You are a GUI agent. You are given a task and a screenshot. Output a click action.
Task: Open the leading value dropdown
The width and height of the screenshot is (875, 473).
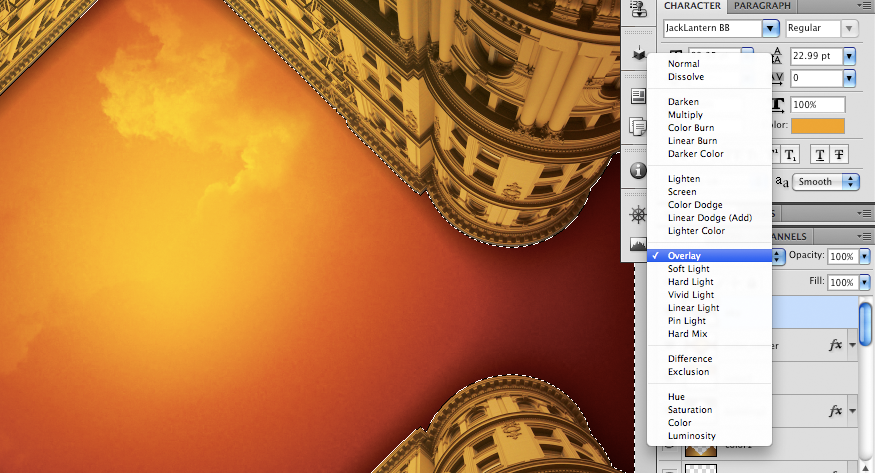pos(849,56)
